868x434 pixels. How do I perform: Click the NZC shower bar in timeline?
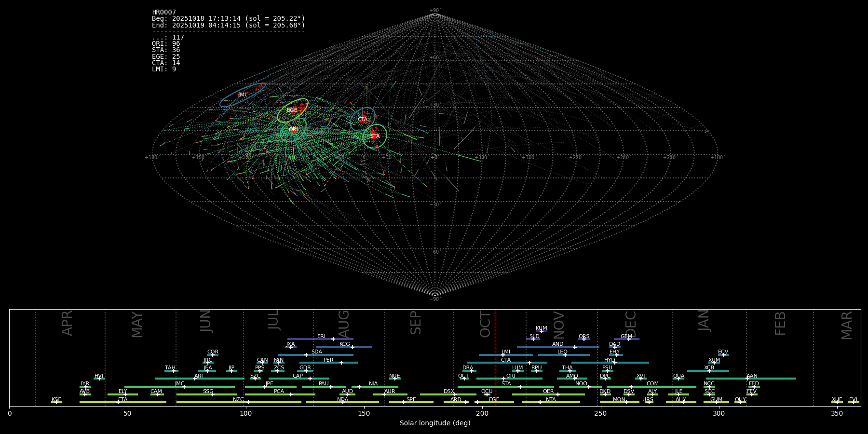click(x=239, y=402)
